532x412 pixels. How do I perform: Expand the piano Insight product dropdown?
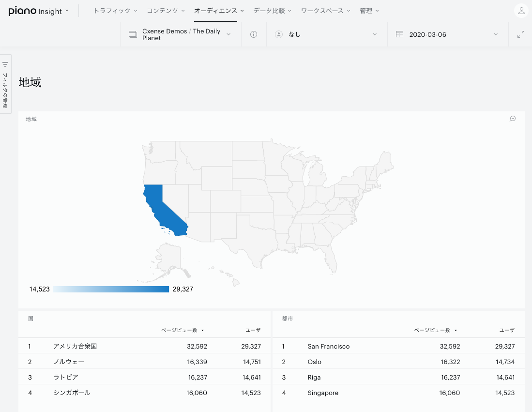(39, 11)
